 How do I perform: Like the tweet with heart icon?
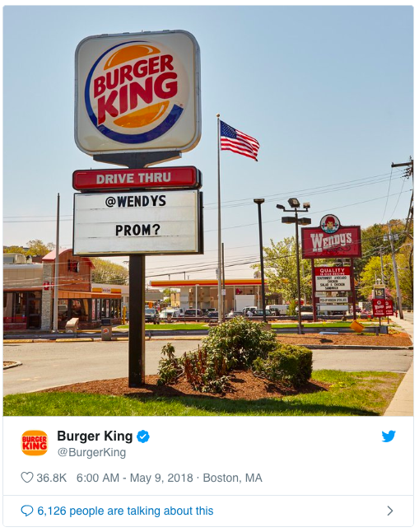click(27, 478)
